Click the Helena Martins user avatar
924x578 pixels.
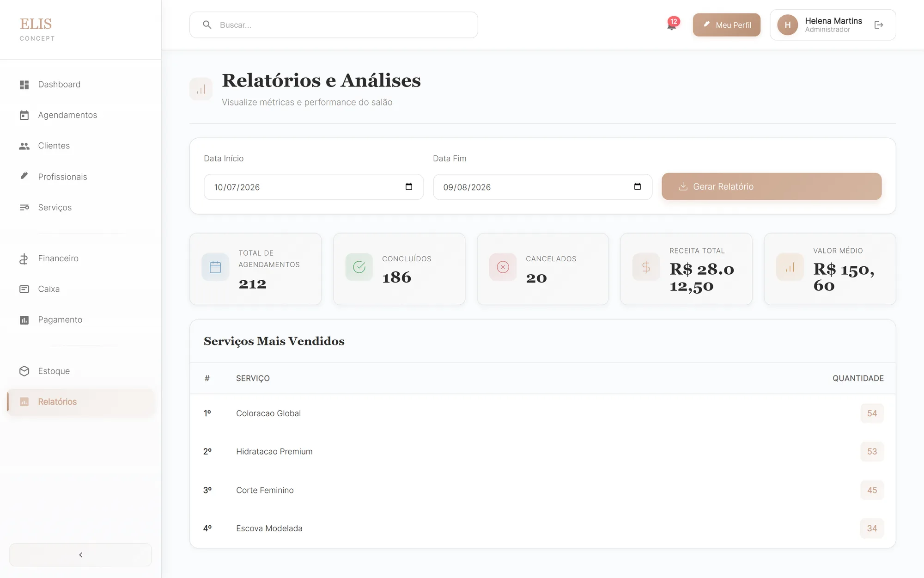click(x=788, y=25)
